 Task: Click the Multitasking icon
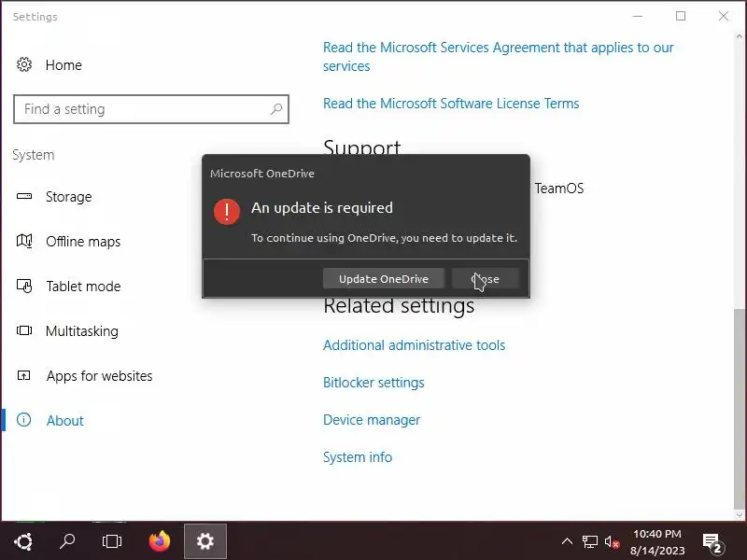(x=24, y=330)
